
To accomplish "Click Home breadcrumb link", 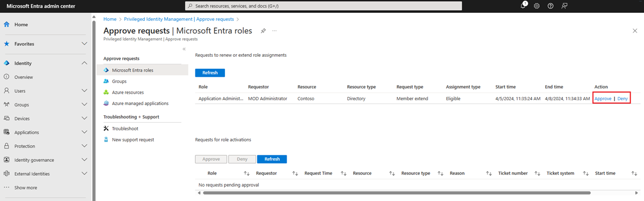I will (110, 19).
